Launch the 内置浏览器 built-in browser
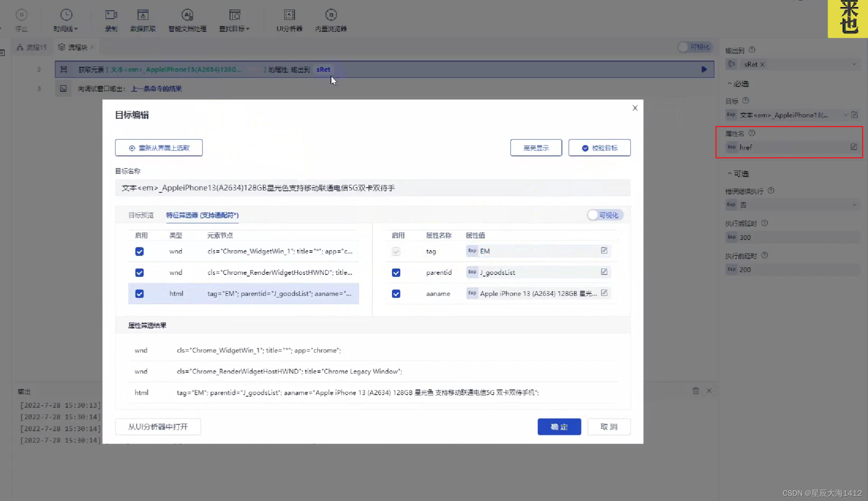868x501 pixels. coord(331,19)
